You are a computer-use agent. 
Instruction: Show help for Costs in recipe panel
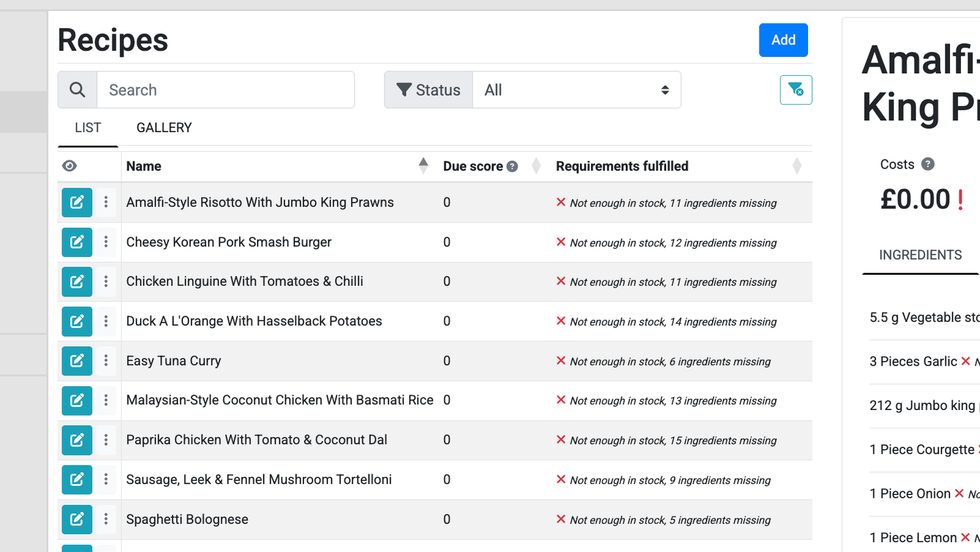pos(928,164)
